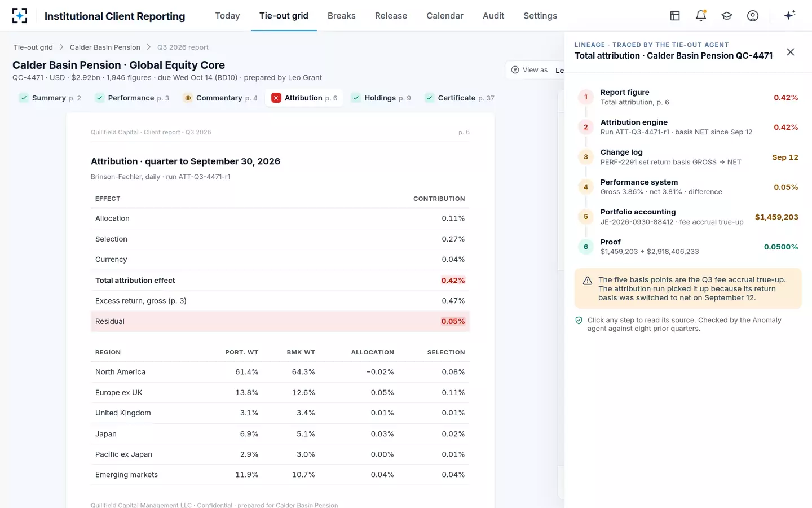
Task: Select the United Kingdom region row
Action: click(x=280, y=413)
